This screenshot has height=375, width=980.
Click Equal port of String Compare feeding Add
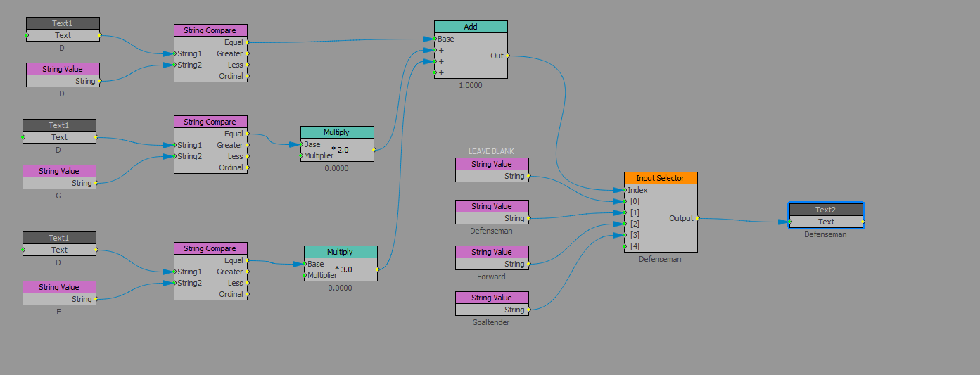tap(247, 42)
